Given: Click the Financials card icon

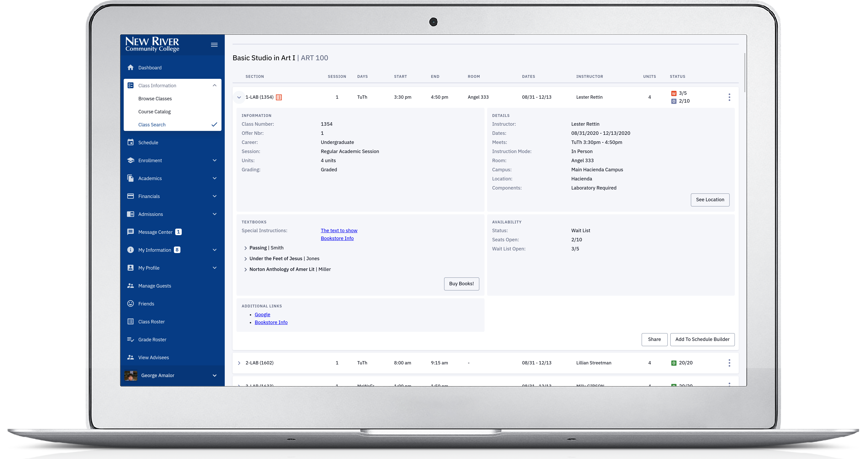Looking at the screenshot, I should (130, 196).
